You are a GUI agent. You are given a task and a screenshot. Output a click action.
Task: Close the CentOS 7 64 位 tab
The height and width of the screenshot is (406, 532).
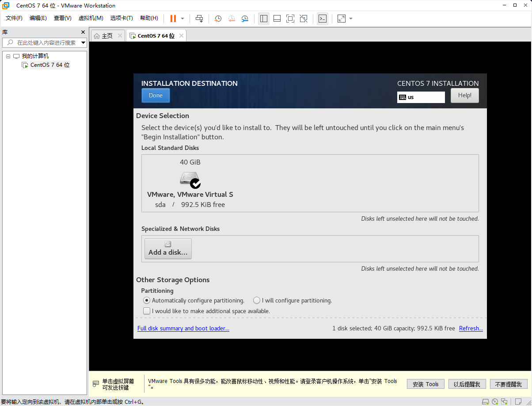tap(181, 36)
